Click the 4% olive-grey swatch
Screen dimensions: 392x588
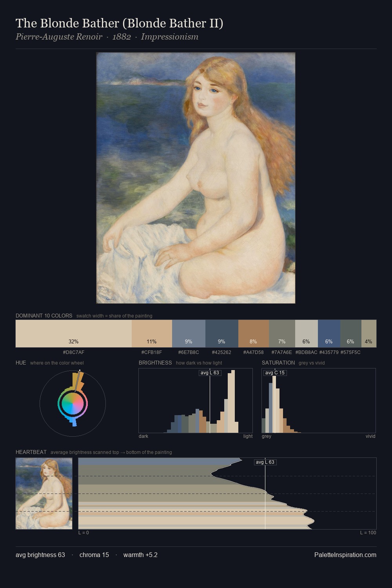(368, 334)
